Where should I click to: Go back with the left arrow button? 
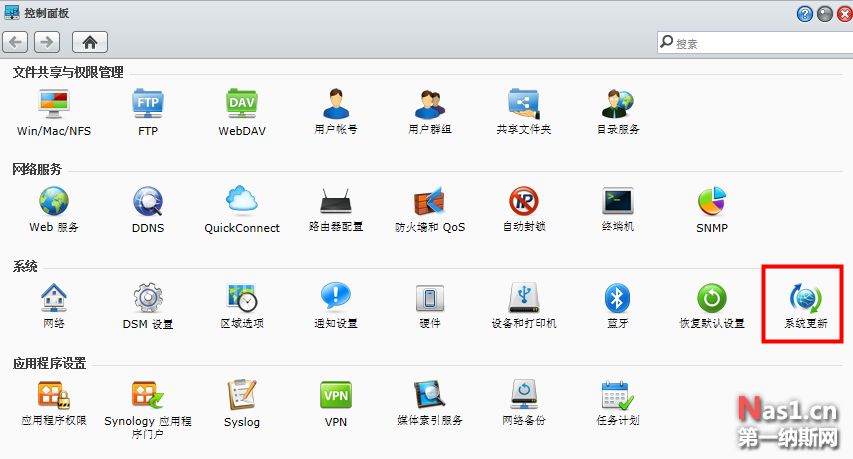coord(15,42)
